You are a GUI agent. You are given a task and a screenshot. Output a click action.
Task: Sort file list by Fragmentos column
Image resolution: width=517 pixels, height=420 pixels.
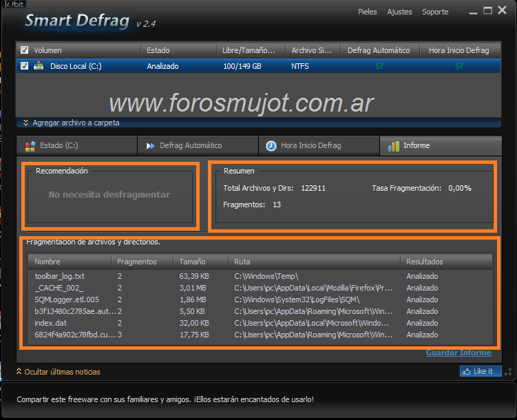tap(136, 262)
